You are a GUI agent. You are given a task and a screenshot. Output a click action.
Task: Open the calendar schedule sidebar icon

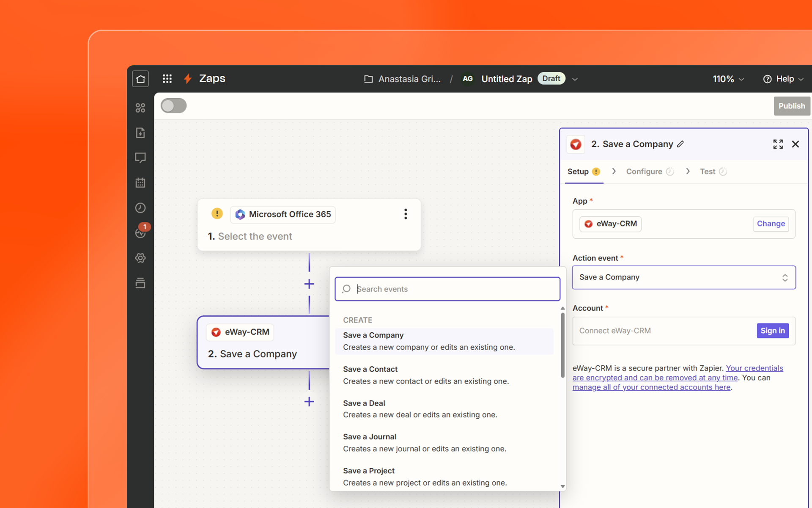pyautogui.click(x=140, y=183)
